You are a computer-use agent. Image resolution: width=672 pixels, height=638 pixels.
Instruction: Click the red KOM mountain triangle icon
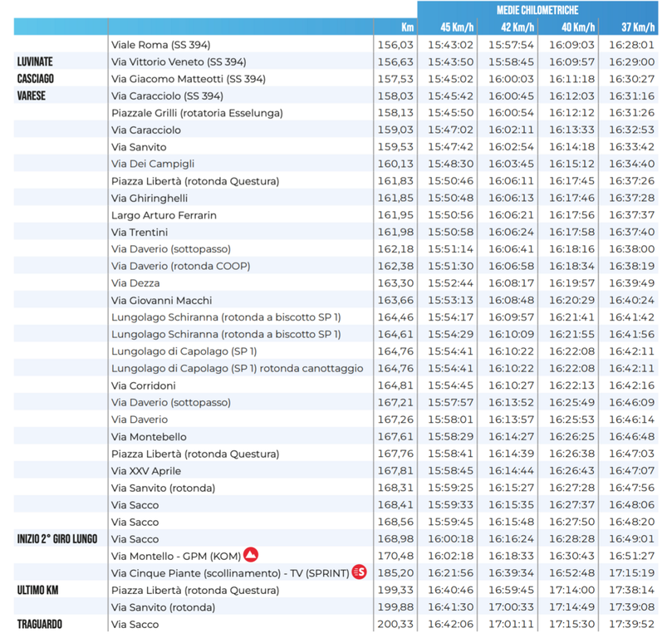click(x=251, y=555)
